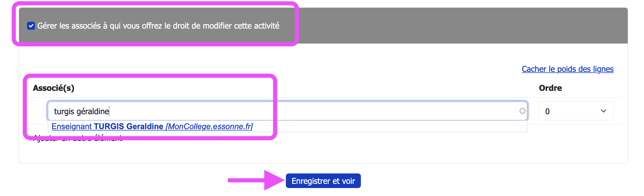Viewport: 644px width, 196px height.
Task: Click the loading spinner icon in the associé field
Action: tap(522, 111)
